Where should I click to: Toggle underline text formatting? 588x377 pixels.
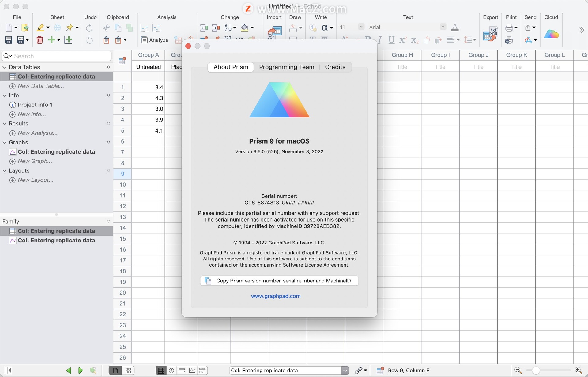(x=391, y=40)
